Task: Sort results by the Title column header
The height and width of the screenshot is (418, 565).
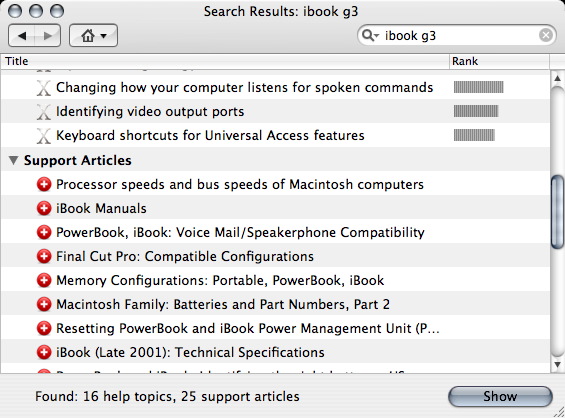Action: point(225,61)
